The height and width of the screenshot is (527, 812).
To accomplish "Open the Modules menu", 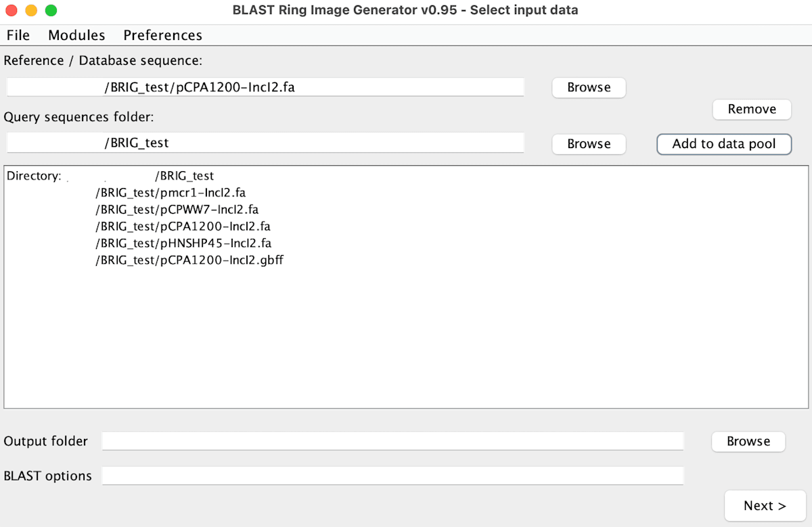I will point(76,35).
